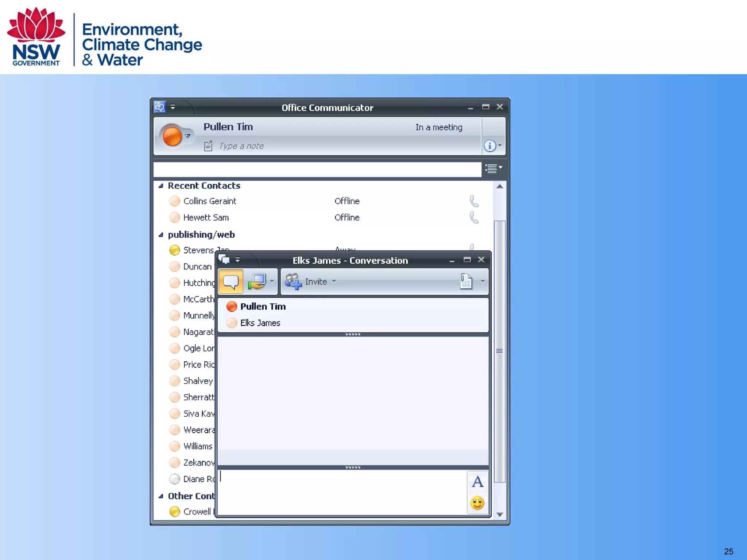
Task: Collapse the Other Contacts group
Action: click(x=161, y=496)
